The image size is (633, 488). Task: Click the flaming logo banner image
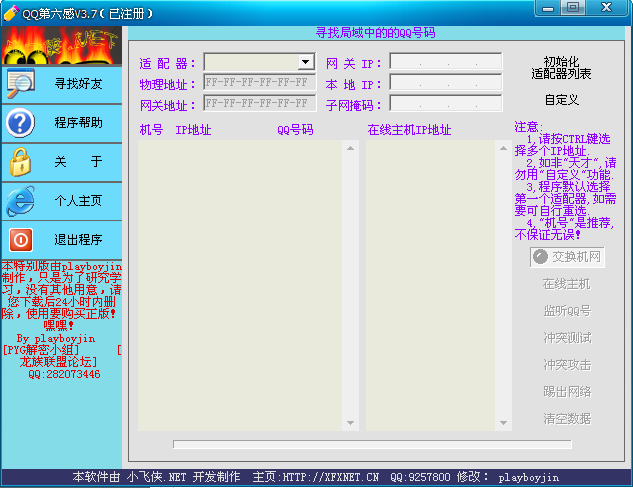pyautogui.click(x=62, y=45)
